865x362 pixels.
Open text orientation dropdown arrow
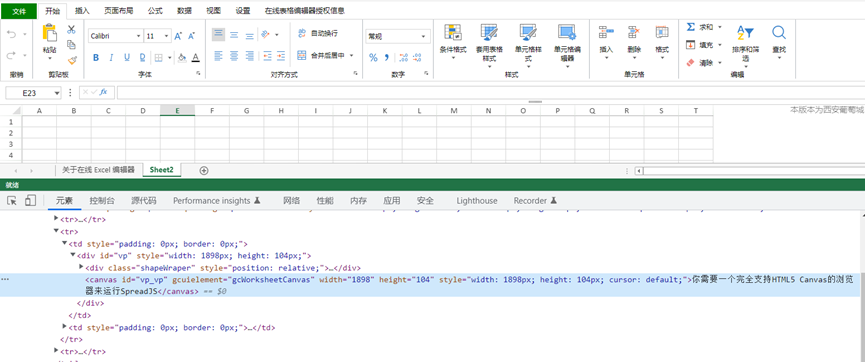coord(276,35)
